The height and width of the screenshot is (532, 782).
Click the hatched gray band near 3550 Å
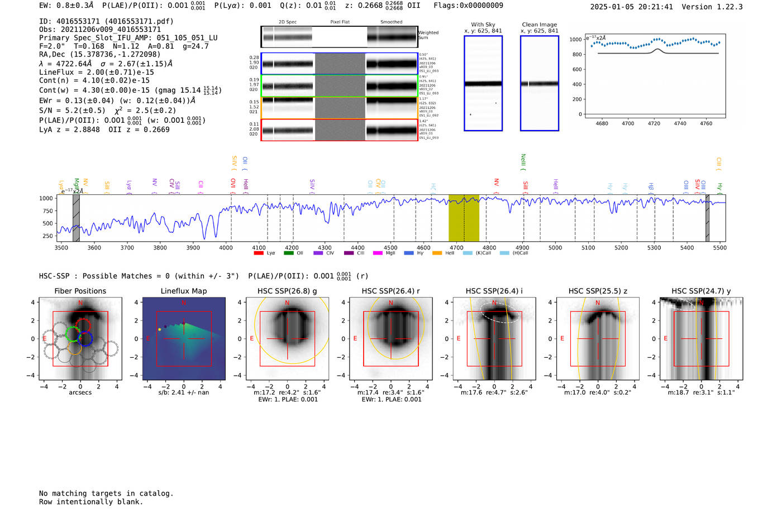point(76,218)
